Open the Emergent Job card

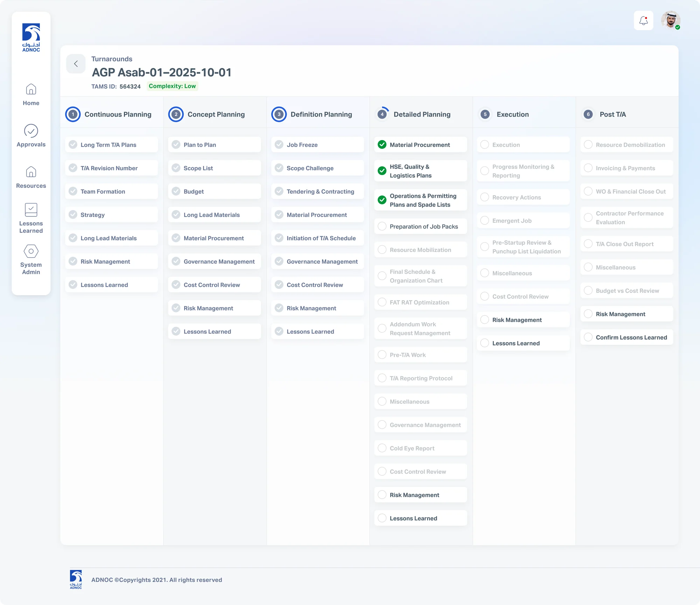point(523,221)
